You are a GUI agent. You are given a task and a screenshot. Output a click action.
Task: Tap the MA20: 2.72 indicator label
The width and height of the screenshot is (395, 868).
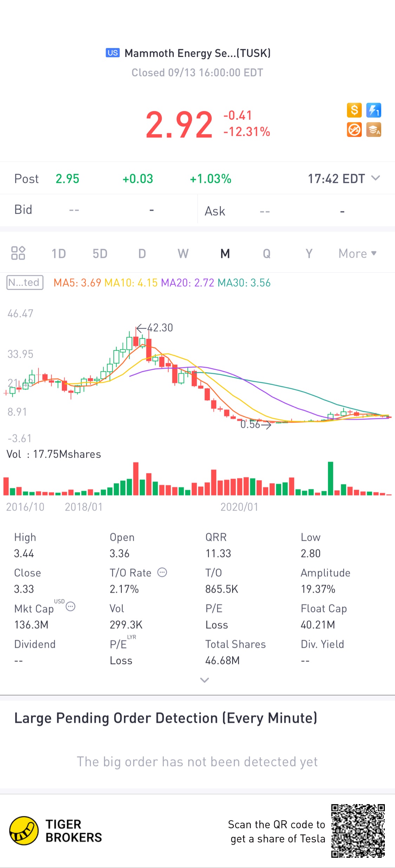coord(187,283)
